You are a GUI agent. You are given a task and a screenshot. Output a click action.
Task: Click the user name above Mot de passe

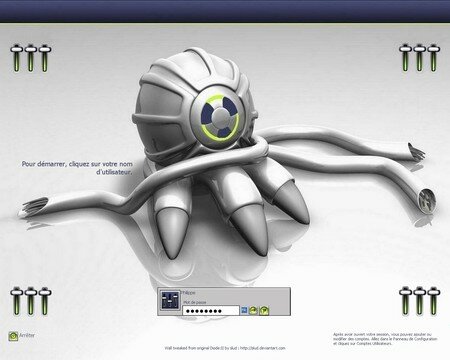(189, 292)
